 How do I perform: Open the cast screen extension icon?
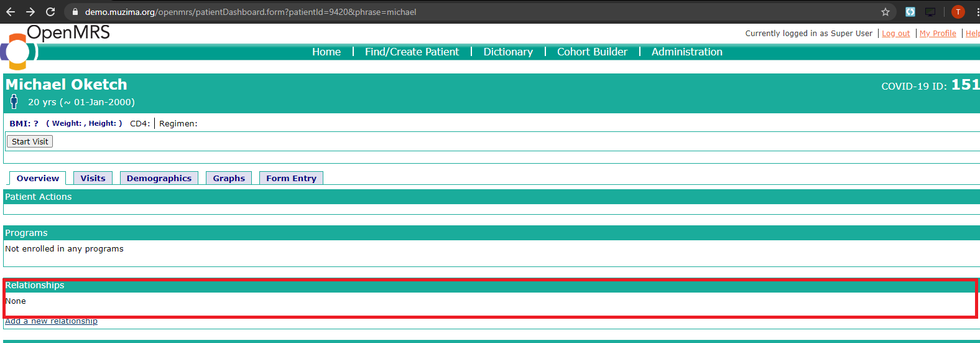pos(930,12)
